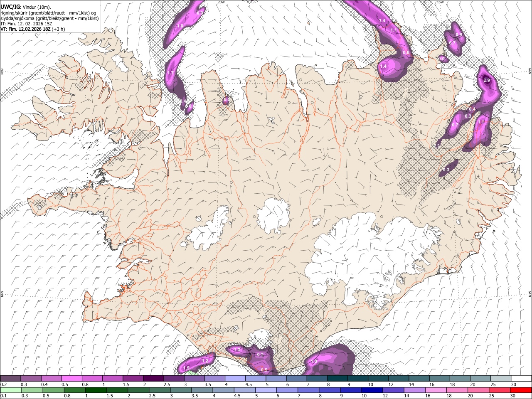Click the 64N latitude label on right edge
The height and width of the screenshot is (399, 532).
(530, 293)
